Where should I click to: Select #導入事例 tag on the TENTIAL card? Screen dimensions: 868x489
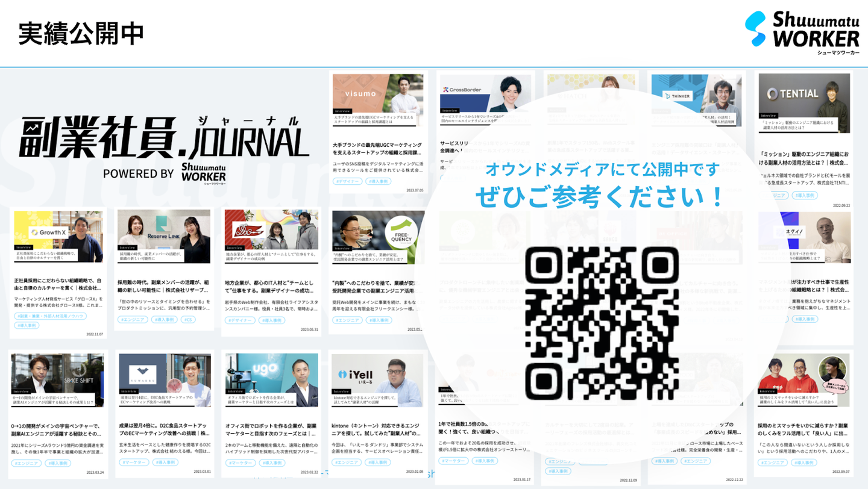point(805,195)
